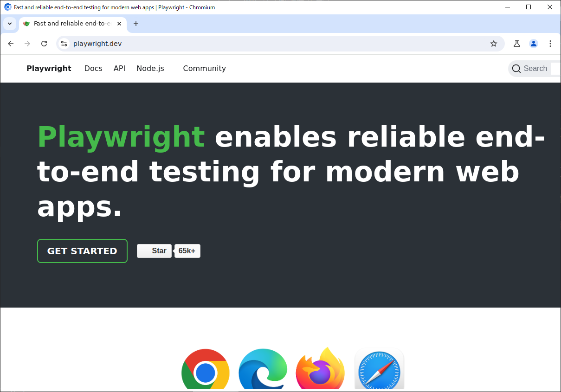561x392 pixels.
Task: Bookmark this page with the star icon
Action: [x=494, y=44]
